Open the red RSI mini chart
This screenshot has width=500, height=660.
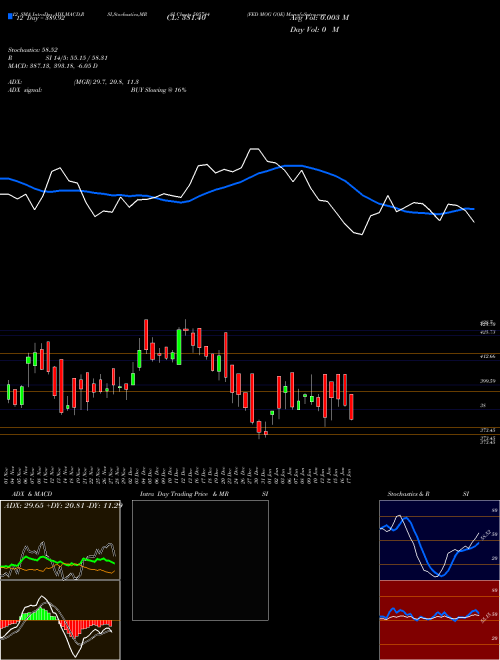(439, 620)
